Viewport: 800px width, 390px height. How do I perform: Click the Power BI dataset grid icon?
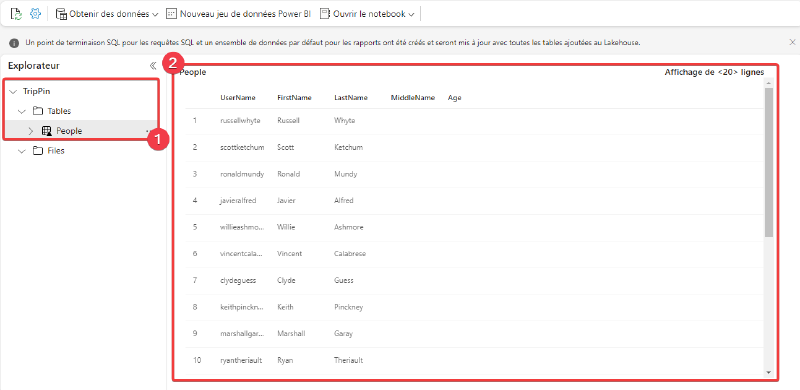(x=172, y=14)
